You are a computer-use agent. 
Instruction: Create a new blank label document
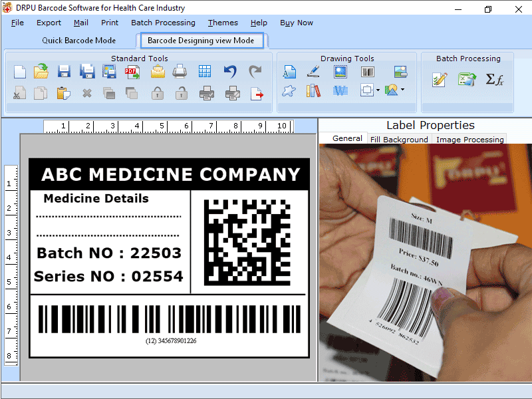pyautogui.click(x=20, y=72)
